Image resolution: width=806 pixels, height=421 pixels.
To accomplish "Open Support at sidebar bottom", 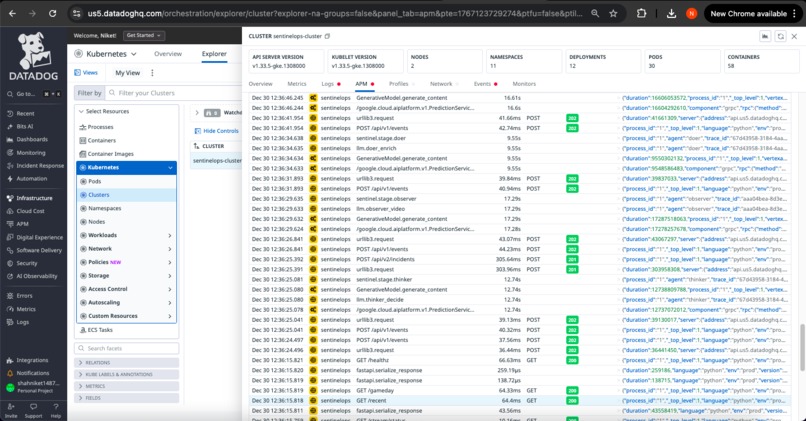I will (33, 410).
